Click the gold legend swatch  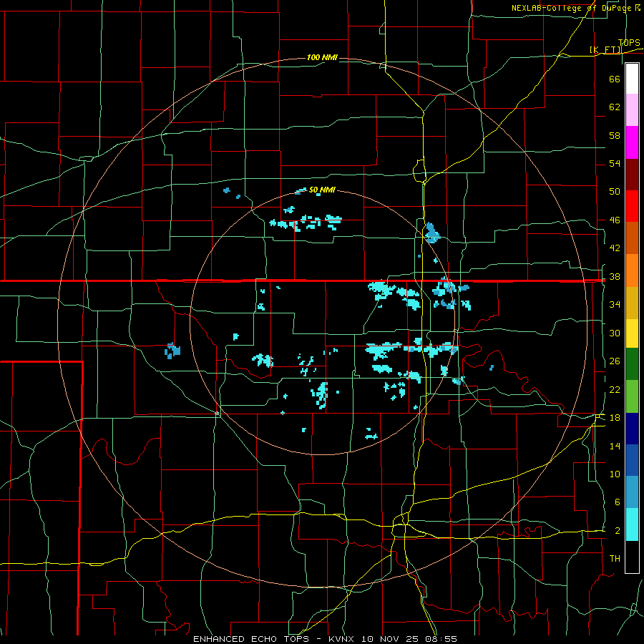tap(632, 303)
